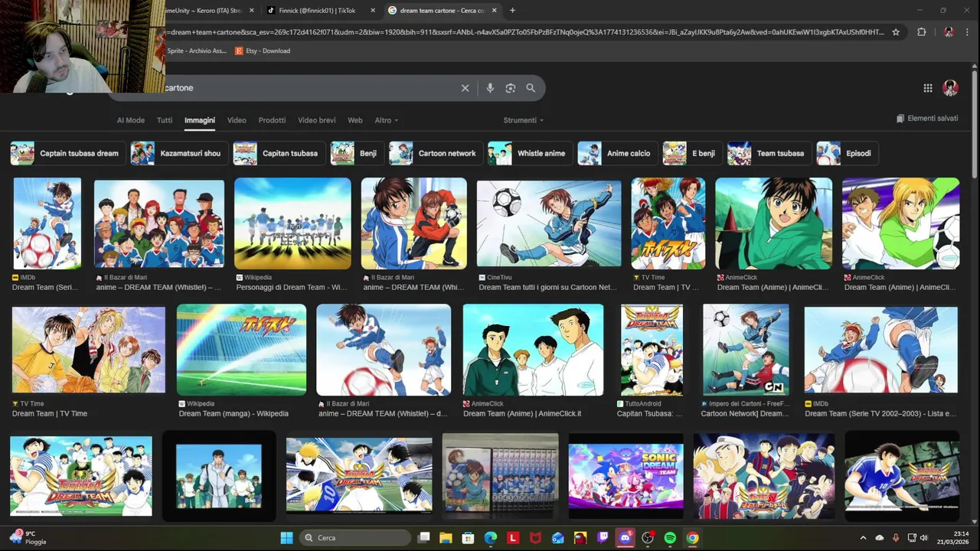Switch to AI Mode tab
The width and height of the screenshot is (980, 551).
[x=130, y=120]
